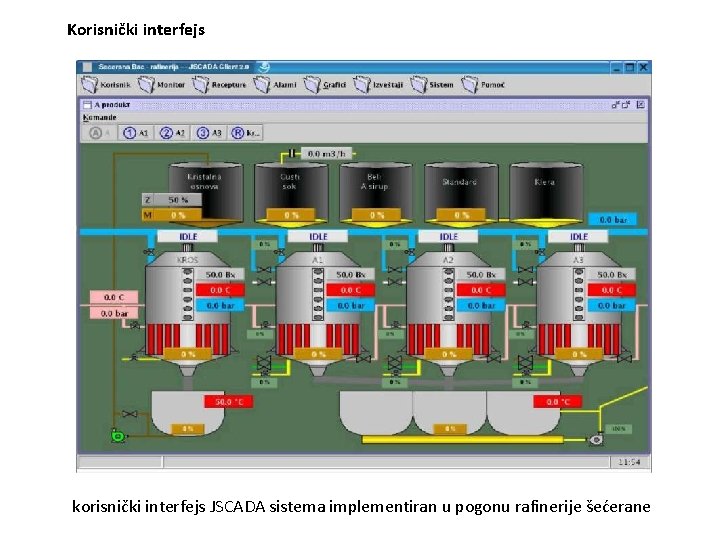
Task: Click the Standard tank
Action: (x=461, y=193)
